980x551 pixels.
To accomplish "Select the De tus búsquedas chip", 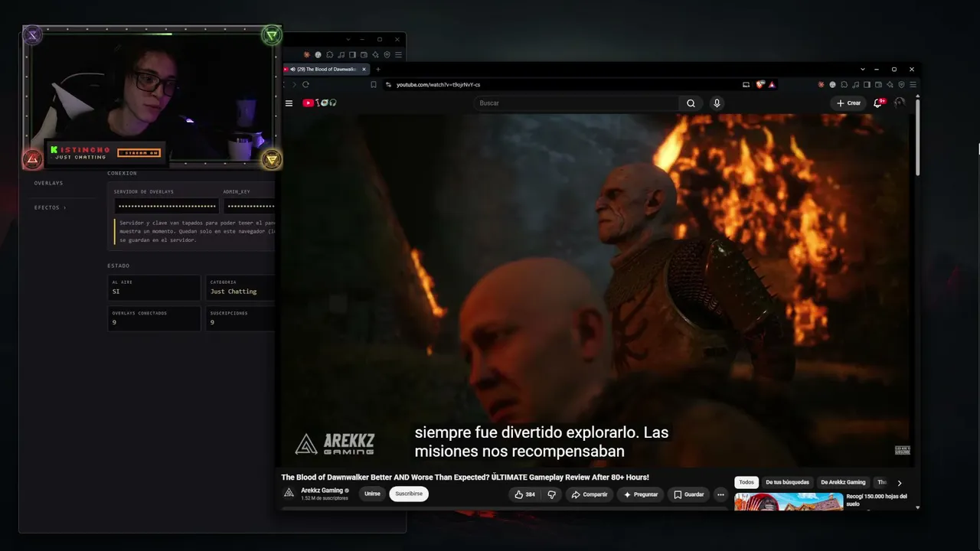I will pos(787,482).
